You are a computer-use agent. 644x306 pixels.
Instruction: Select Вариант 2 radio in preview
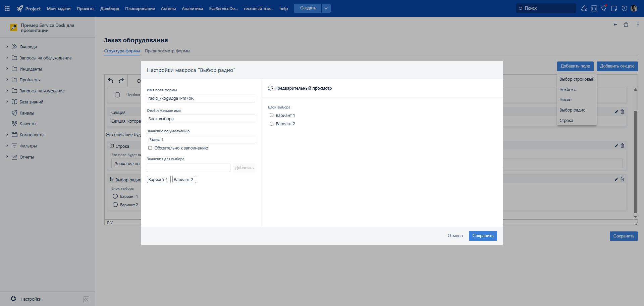pyautogui.click(x=272, y=124)
